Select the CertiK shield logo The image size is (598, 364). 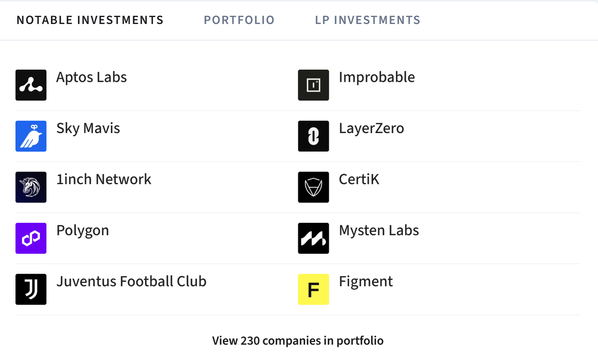click(x=313, y=187)
